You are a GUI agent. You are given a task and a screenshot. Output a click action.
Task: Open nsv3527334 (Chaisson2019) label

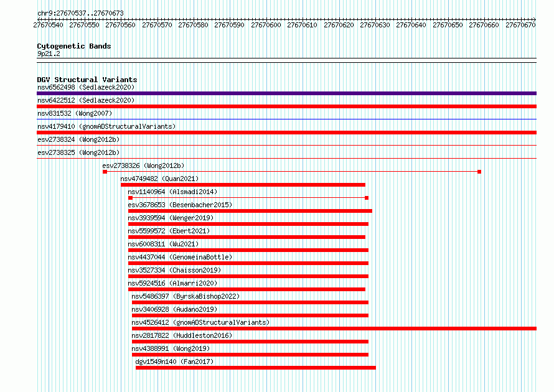(174, 270)
